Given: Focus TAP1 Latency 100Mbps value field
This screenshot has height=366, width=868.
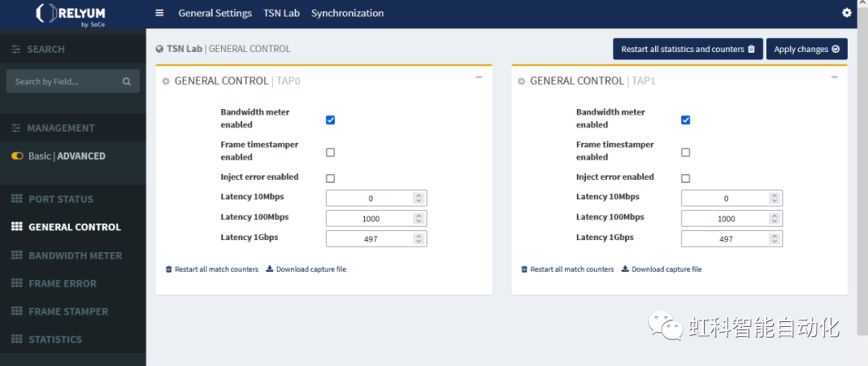Looking at the screenshot, I should [732, 218].
